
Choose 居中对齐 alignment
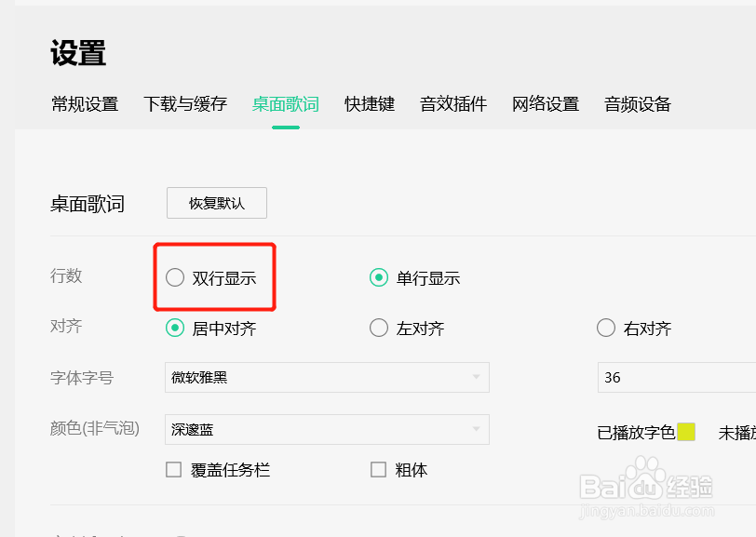(x=175, y=328)
